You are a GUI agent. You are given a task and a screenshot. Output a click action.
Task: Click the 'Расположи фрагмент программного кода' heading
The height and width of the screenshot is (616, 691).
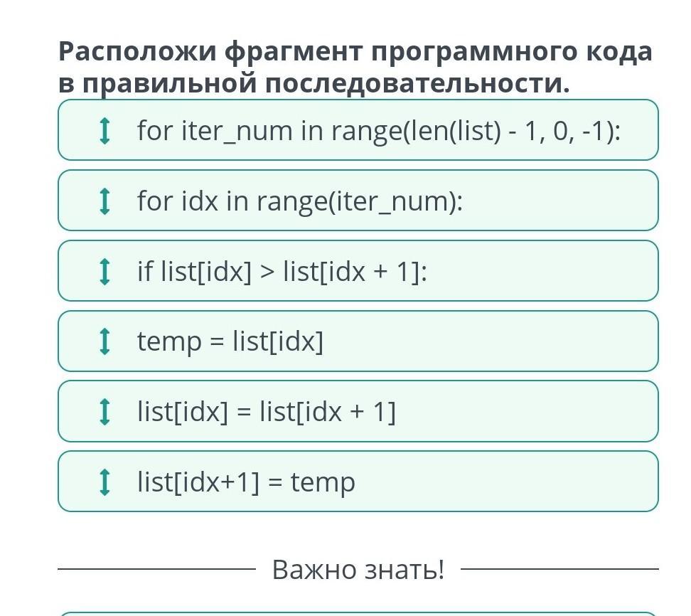354,52
